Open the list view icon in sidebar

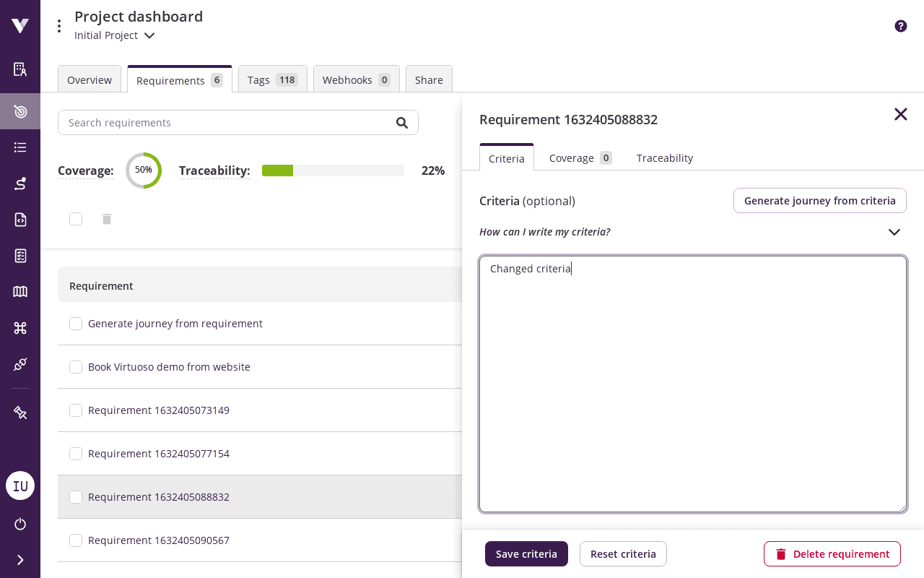pos(20,147)
